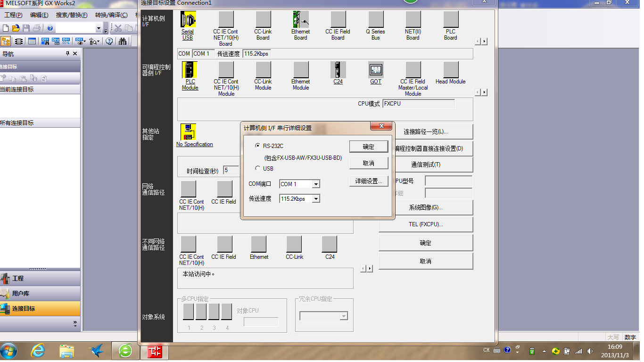644x362 pixels.
Task: Select the RS-232C radio button
Action: (257, 146)
